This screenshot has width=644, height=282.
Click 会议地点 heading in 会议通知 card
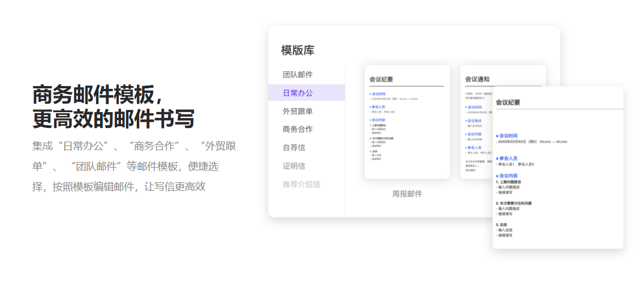pyautogui.click(x=475, y=121)
